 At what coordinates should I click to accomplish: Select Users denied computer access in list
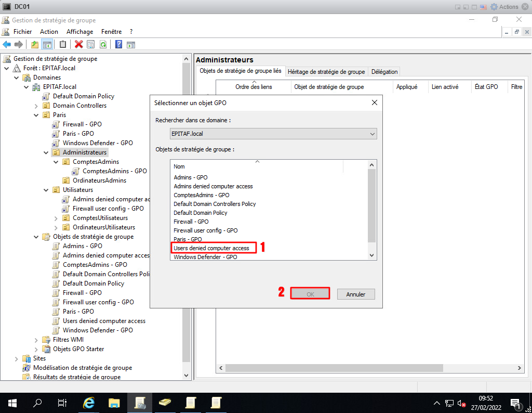tap(211, 248)
